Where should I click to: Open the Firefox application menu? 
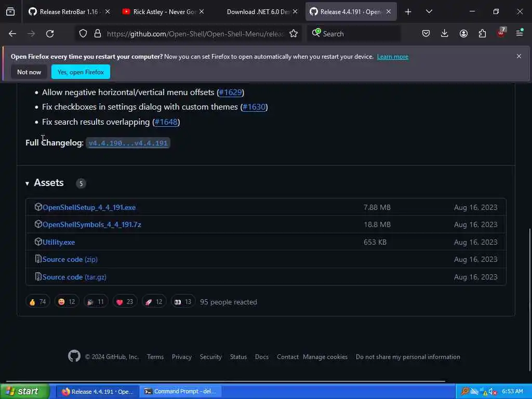pos(520,33)
